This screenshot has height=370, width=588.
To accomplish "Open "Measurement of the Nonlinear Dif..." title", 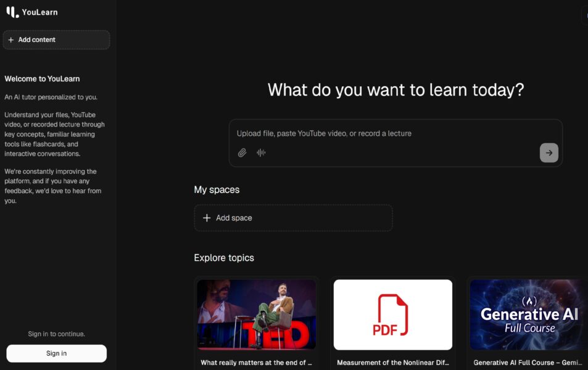I will click(x=392, y=363).
